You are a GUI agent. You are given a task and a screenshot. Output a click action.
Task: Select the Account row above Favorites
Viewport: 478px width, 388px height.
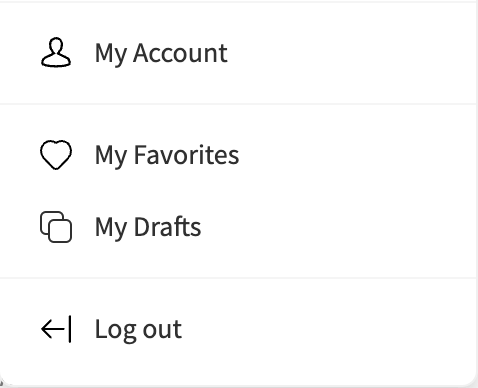(237, 53)
